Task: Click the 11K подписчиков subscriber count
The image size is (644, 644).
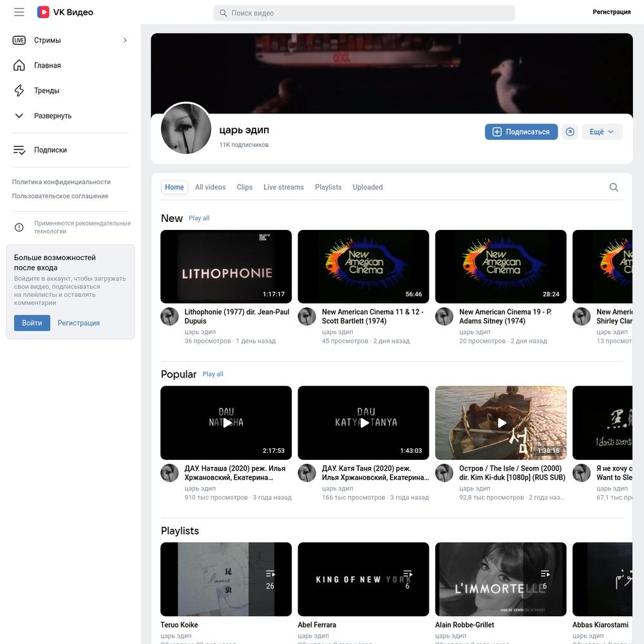Action: point(244,144)
